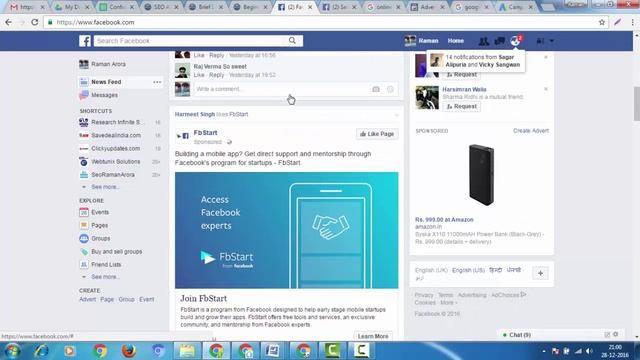This screenshot has height=360, width=640.
Task: Open the Amazon power bank ad image
Action: [482, 174]
